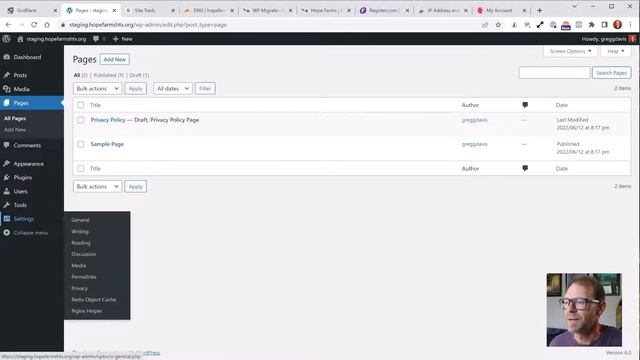This screenshot has width=640, height=360.
Task: Click the search pages input field
Action: (554, 73)
